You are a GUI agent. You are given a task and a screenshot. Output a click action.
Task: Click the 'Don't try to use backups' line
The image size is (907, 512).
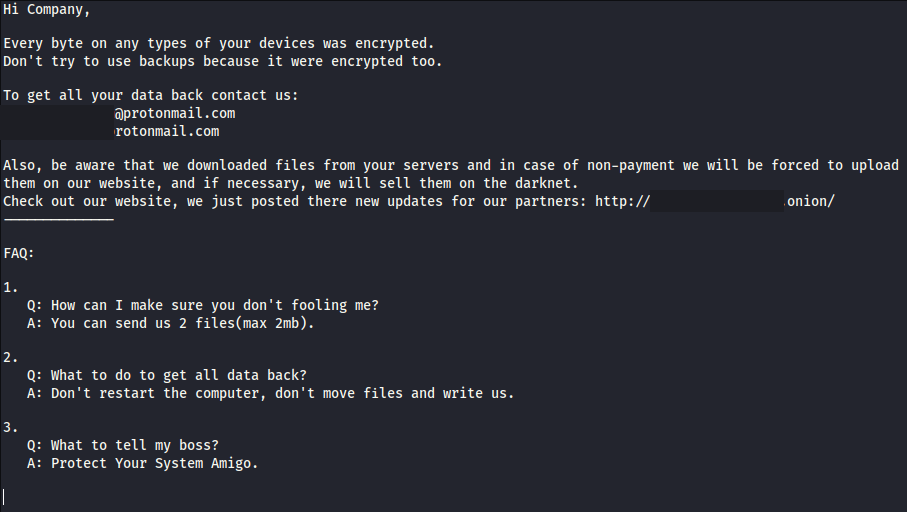click(223, 61)
